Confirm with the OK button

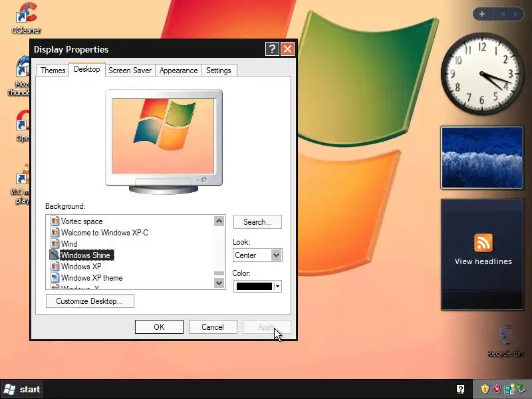tap(159, 327)
